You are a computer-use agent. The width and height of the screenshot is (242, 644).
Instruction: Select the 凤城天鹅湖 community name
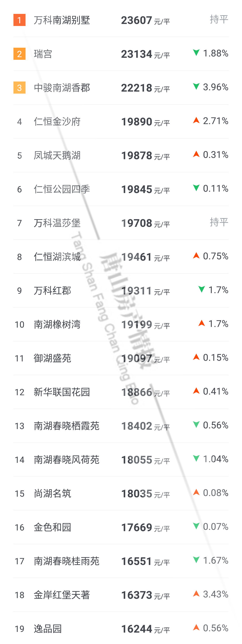(x=57, y=155)
